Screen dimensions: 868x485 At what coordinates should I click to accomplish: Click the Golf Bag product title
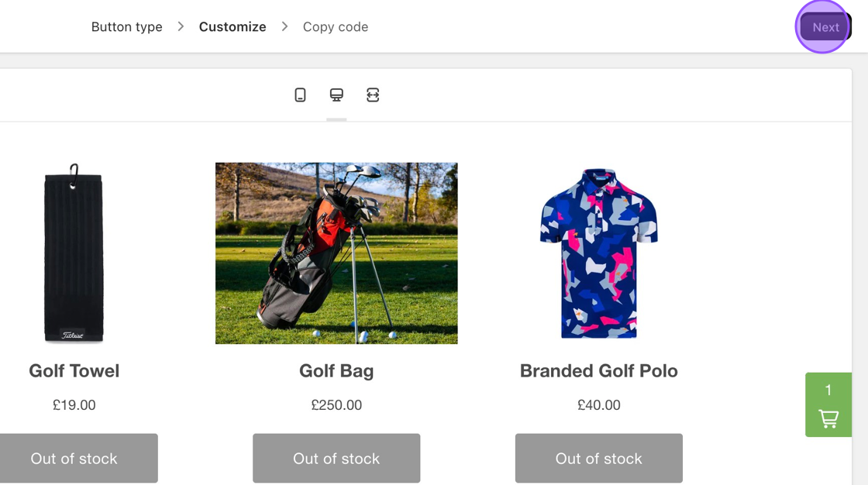[336, 371]
